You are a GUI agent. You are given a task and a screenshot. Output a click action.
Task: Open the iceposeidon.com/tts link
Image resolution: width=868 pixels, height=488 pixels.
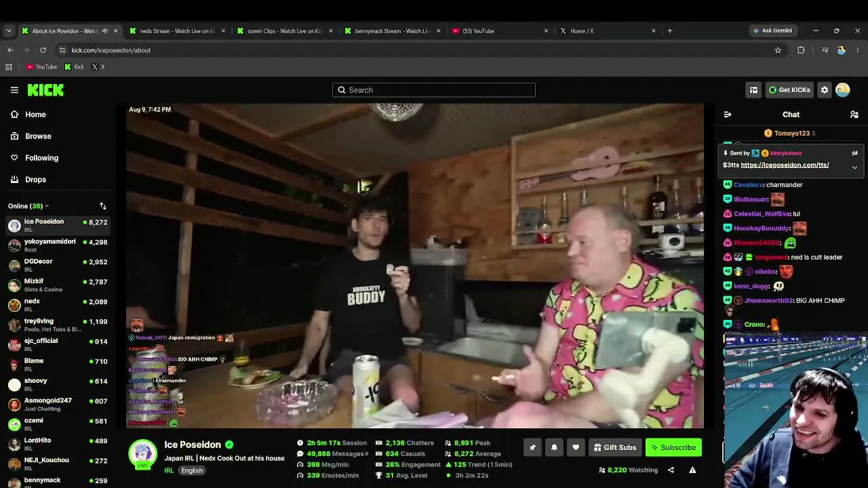pyautogui.click(x=785, y=165)
